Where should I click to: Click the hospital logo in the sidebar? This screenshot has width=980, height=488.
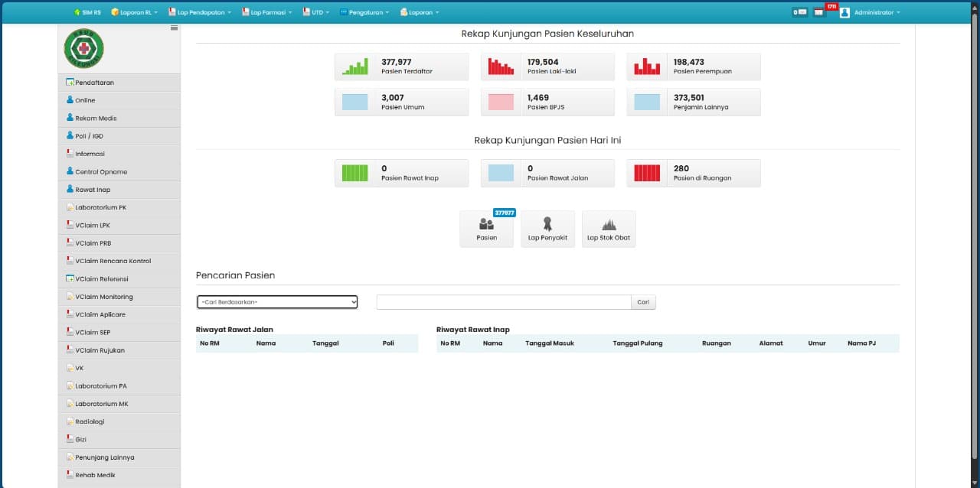coord(84,49)
